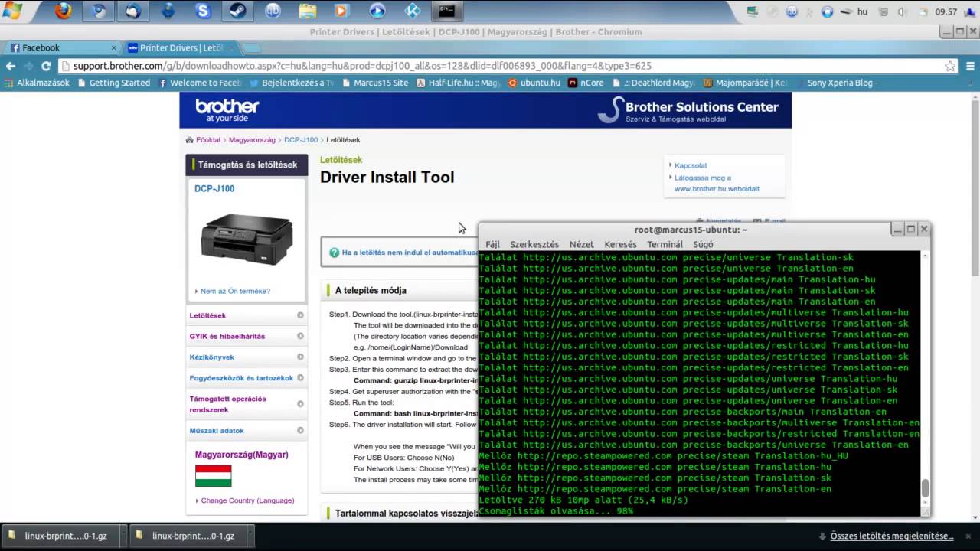Open the terminal Keresés menu

click(x=620, y=244)
